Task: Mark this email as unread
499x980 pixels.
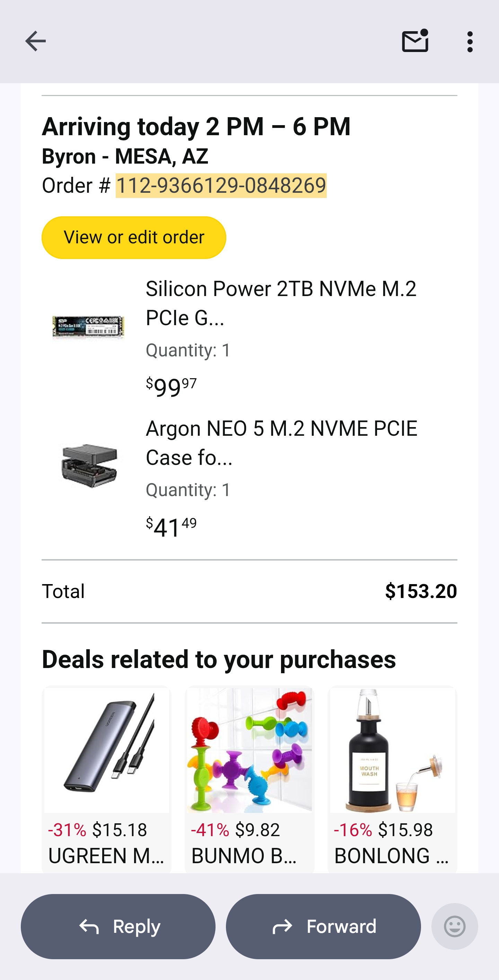Action: (415, 41)
